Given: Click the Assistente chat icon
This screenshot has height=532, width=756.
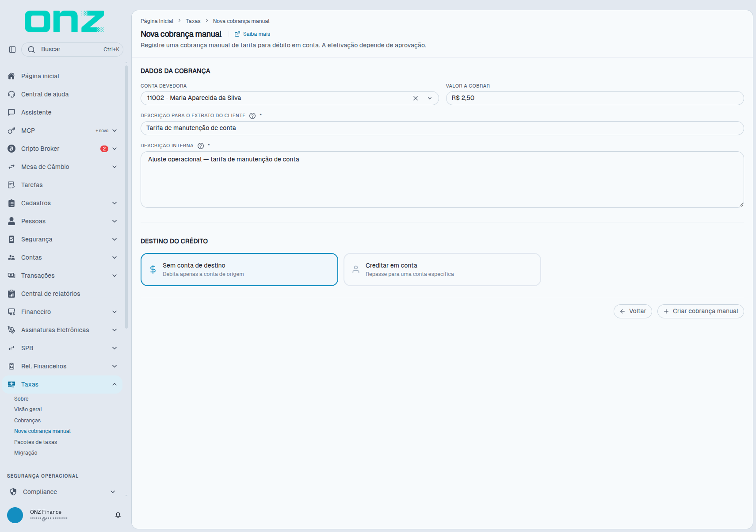Looking at the screenshot, I should [11, 112].
